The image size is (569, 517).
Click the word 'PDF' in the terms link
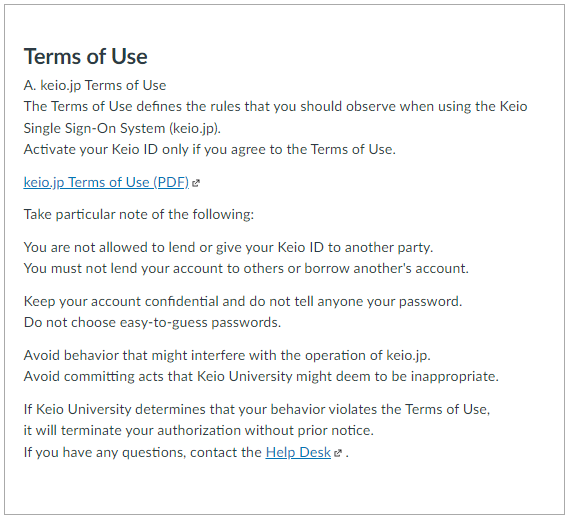coord(171,182)
